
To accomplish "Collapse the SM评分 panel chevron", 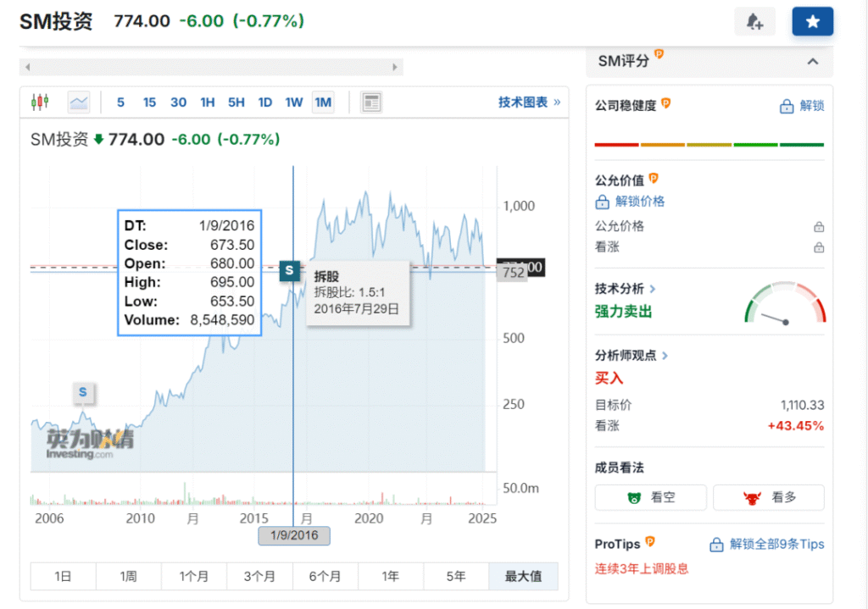I will pos(812,62).
